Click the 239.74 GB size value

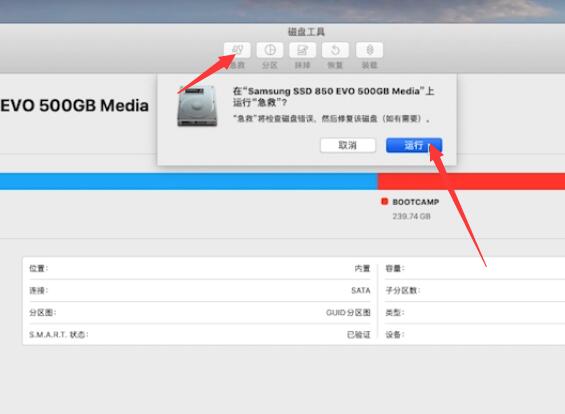click(411, 216)
